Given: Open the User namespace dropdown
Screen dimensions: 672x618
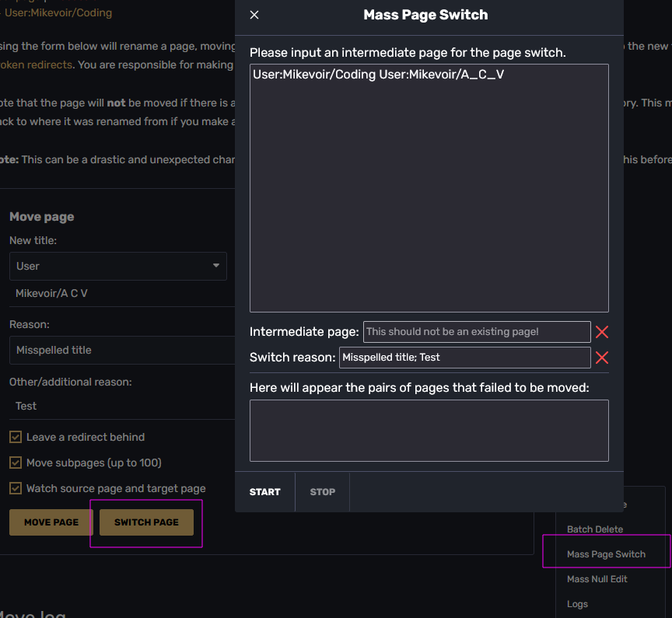Looking at the screenshot, I should (x=117, y=266).
